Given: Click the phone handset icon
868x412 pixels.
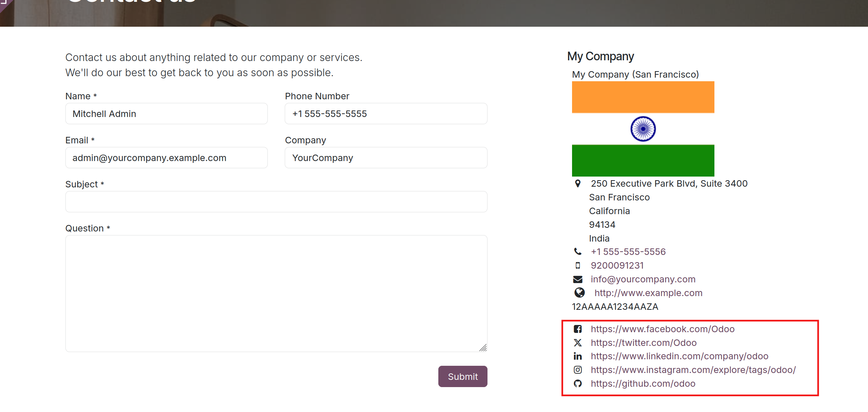Looking at the screenshot, I should tap(577, 251).
